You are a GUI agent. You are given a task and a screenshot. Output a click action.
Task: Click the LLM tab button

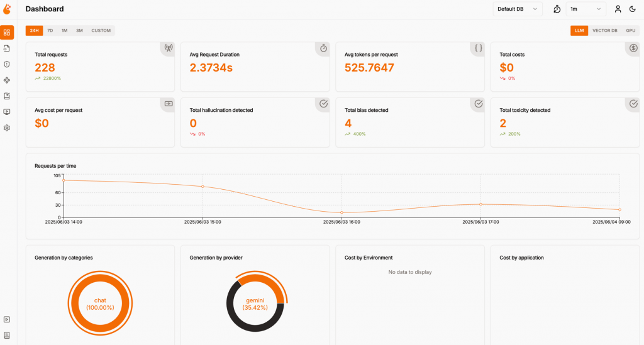coord(579,30)
